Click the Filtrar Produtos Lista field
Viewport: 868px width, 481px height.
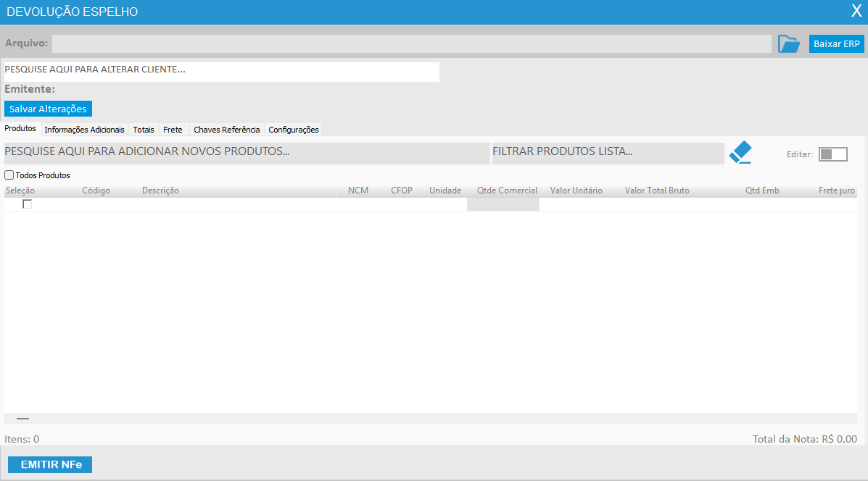pyautogui.click(x=607, y=153)
